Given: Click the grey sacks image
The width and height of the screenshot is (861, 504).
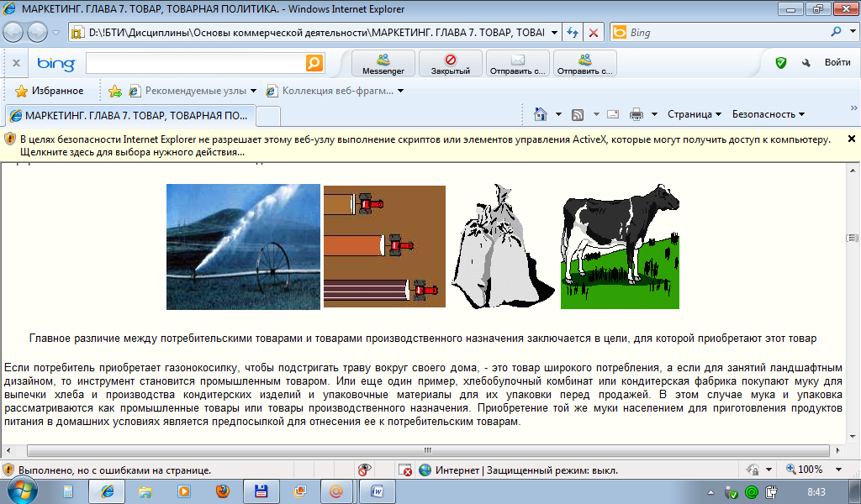Looking at the screenshot, I should [x=503, y=246].
